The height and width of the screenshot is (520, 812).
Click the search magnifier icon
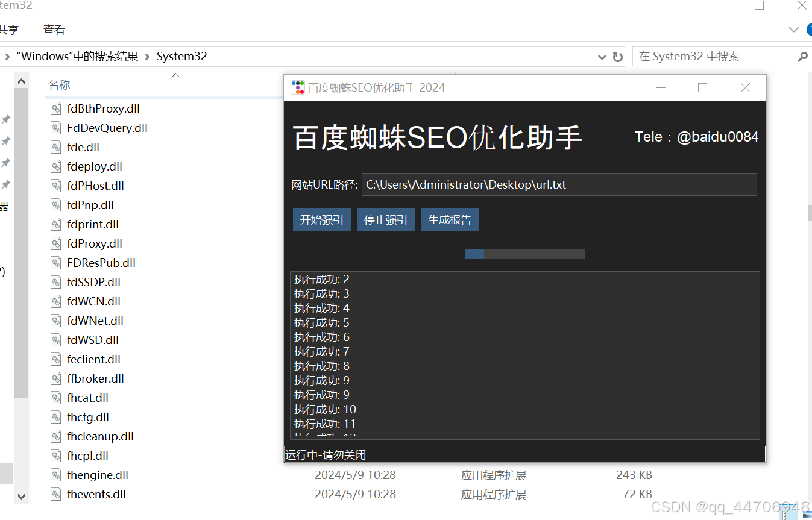click(x=802, y=57)
